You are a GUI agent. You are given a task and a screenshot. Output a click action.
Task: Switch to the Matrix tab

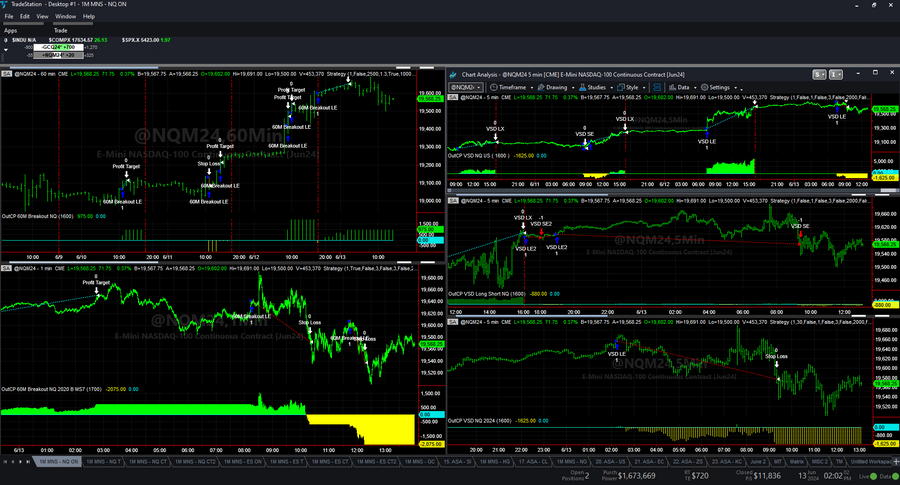click(x=797, y=461)
